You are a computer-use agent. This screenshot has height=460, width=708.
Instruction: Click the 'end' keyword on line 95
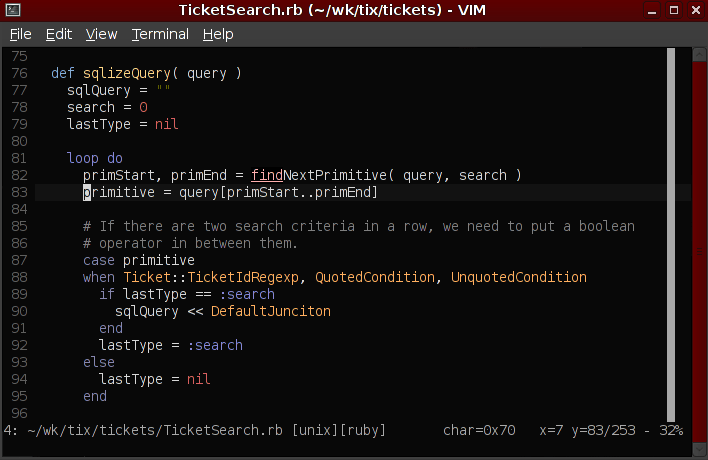[95, 396]
